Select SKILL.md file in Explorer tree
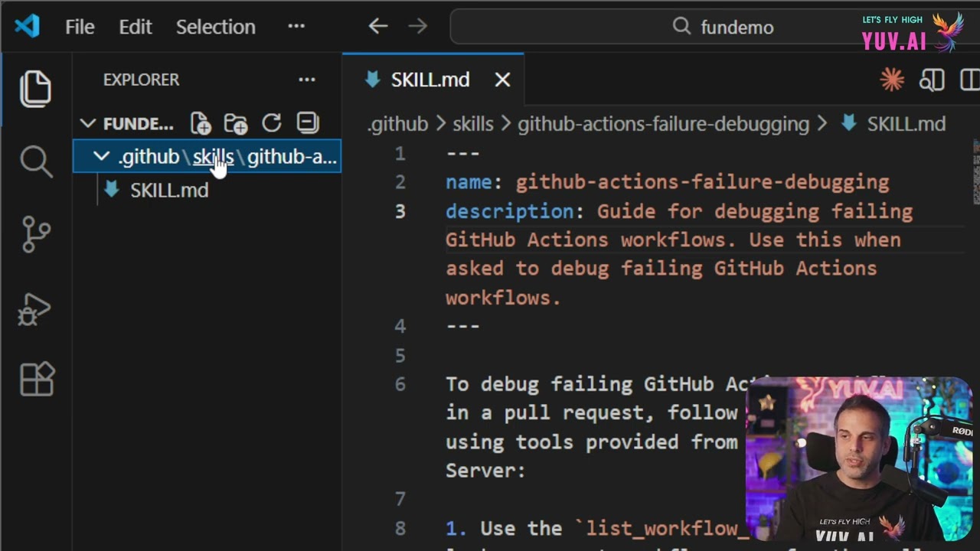 (168, 191)
